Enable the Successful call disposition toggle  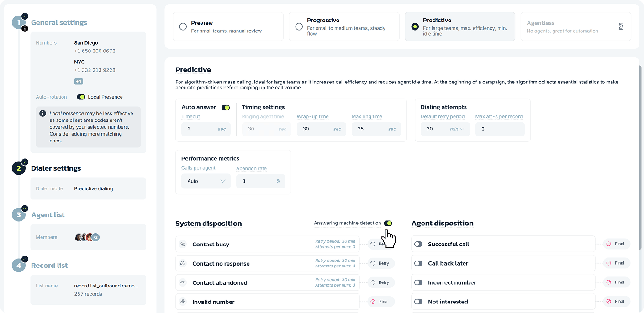(x=418, y=245)
